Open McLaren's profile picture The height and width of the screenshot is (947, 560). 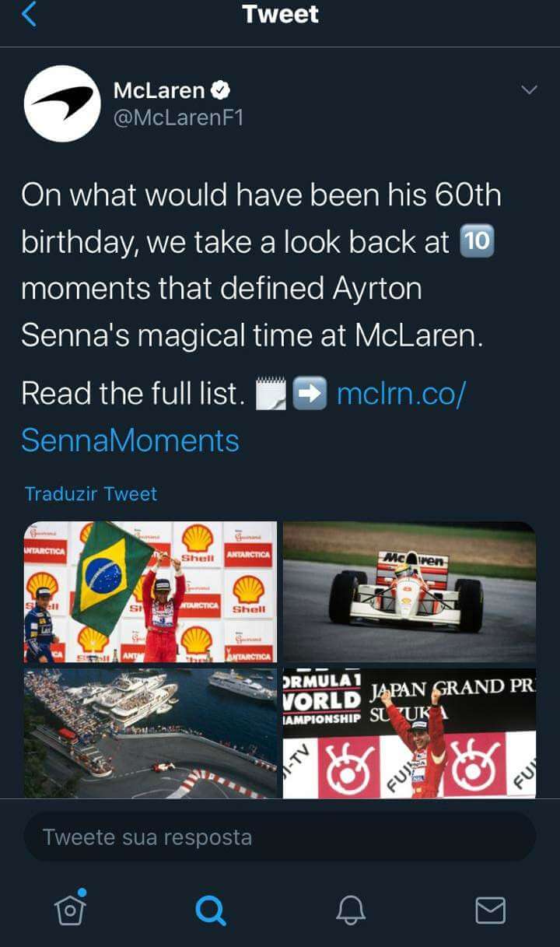[x=62, y=103]
